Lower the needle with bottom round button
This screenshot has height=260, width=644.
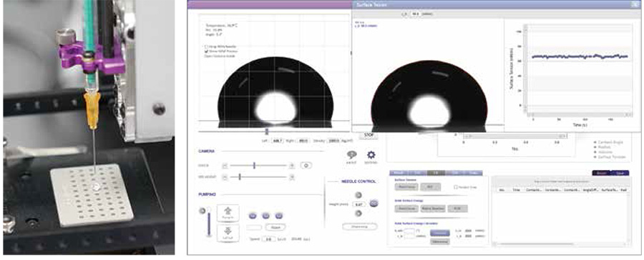pyautogui.click(x=358, y=213)
